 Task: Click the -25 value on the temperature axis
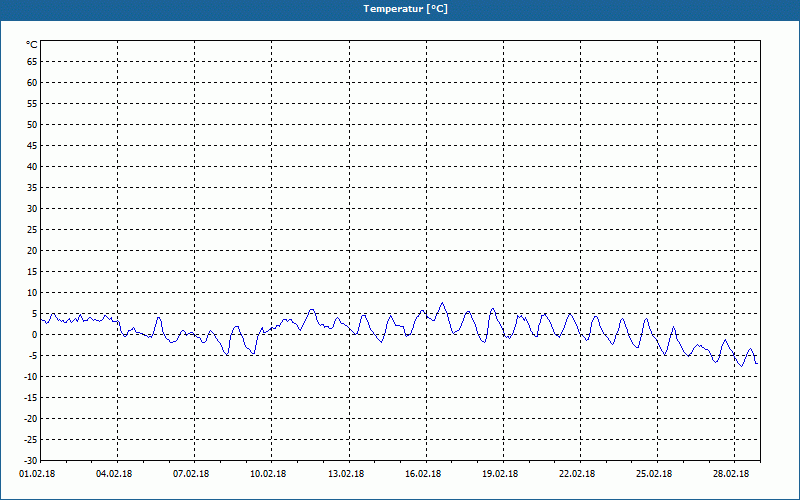coord(31,439)
